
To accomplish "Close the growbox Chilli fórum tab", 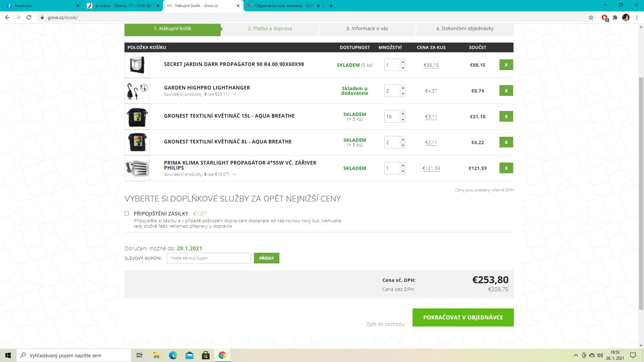I will click(158, 6).
